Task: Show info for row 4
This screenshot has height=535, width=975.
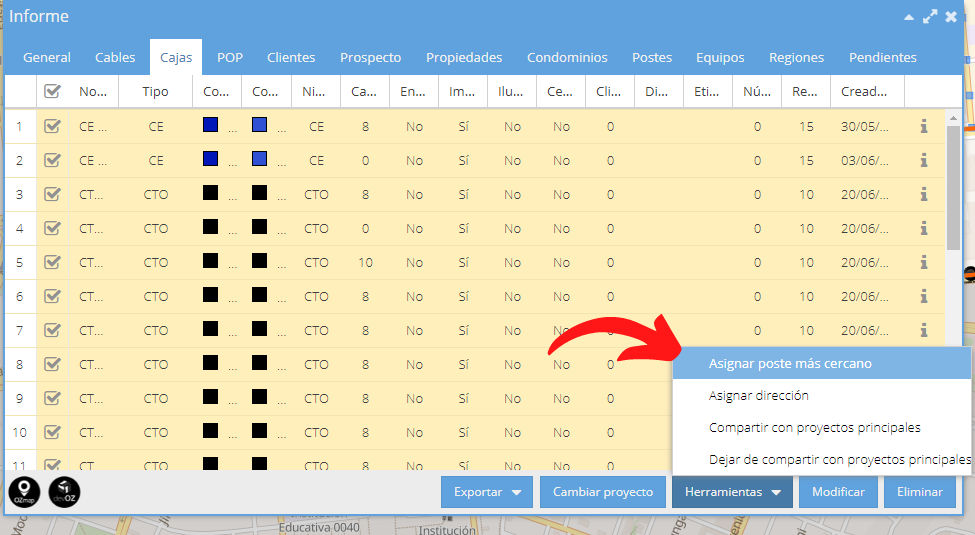Action: (x=924, y=228)
